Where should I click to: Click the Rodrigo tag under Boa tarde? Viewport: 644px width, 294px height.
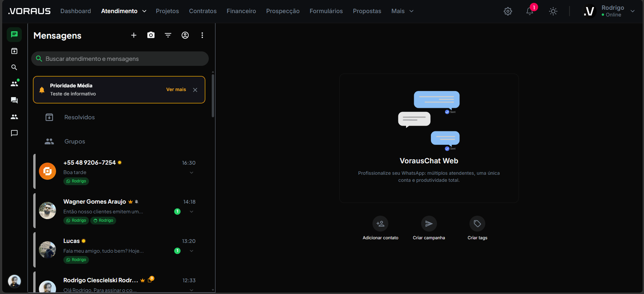[x=76, y=181]
